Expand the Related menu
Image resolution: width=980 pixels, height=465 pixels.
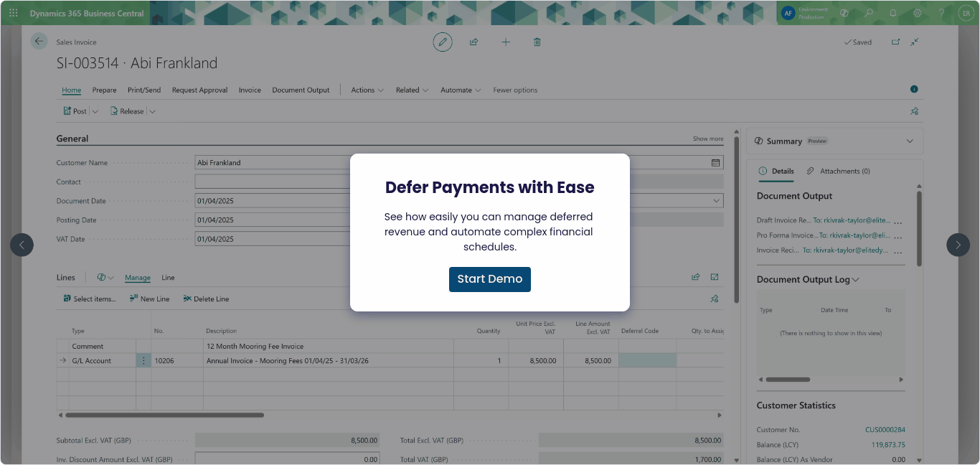click(x=412, y=90)
